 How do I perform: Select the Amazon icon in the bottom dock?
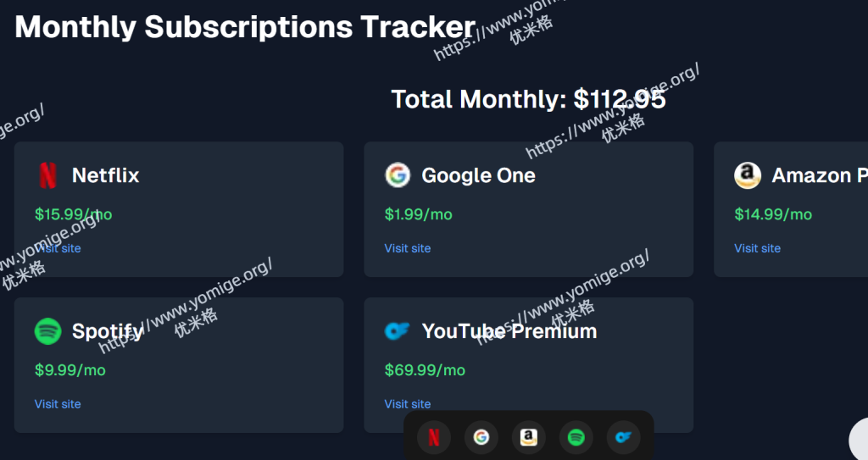(x=529, y=437)
